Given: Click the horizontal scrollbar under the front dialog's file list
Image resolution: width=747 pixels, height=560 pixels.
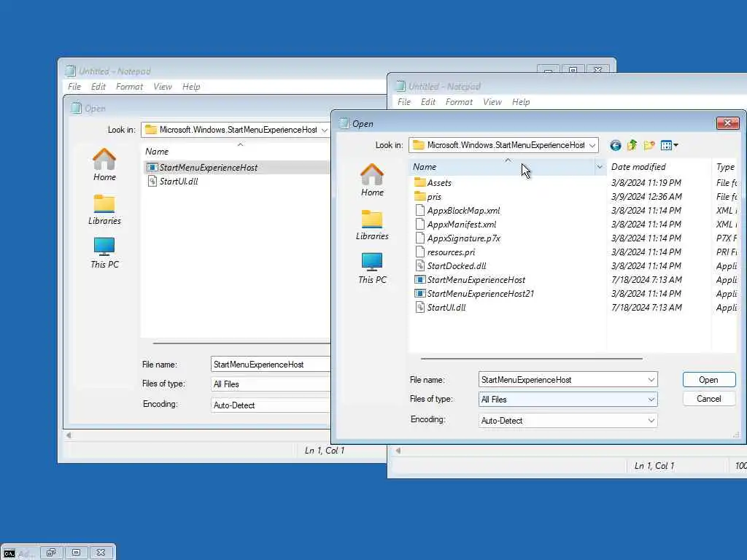Looking at the screenshot, I should click(532, 359).
